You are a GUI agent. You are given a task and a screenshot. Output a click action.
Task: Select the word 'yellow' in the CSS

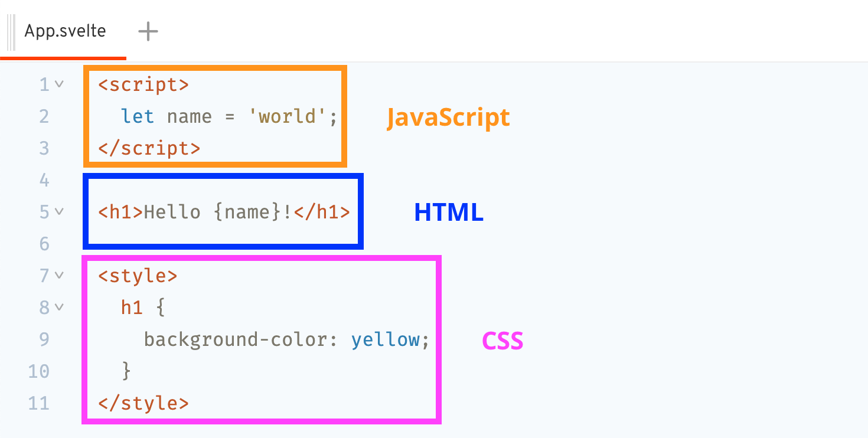coord(384,339)
